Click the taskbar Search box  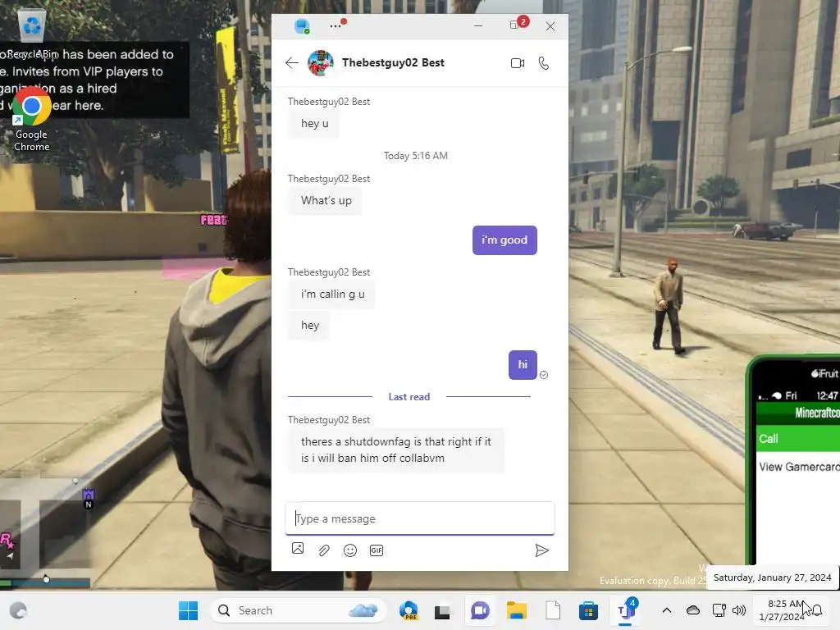coord(298,610)
